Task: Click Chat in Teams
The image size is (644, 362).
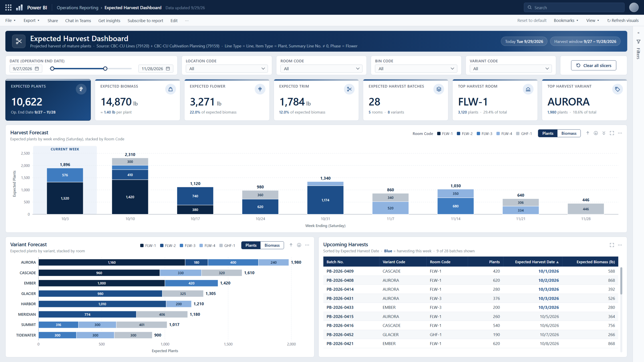Action: (x=78, y=21)
